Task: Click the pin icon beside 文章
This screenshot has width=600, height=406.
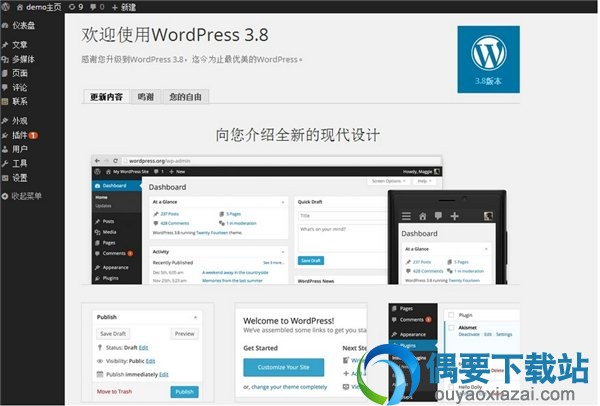Action: point(5,45)
